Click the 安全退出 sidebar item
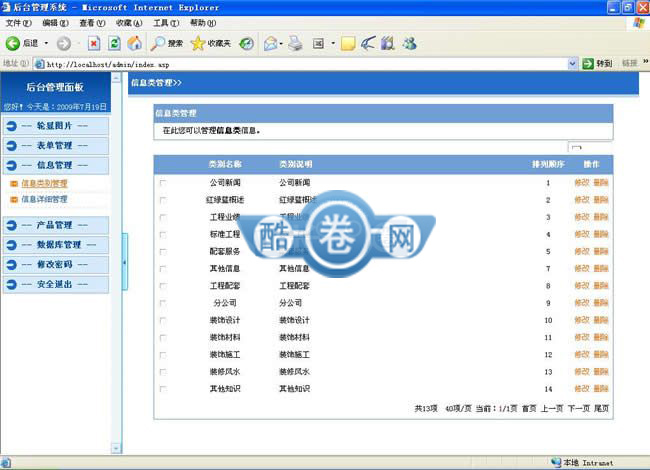650x470 pixels. tap(56, 285)
